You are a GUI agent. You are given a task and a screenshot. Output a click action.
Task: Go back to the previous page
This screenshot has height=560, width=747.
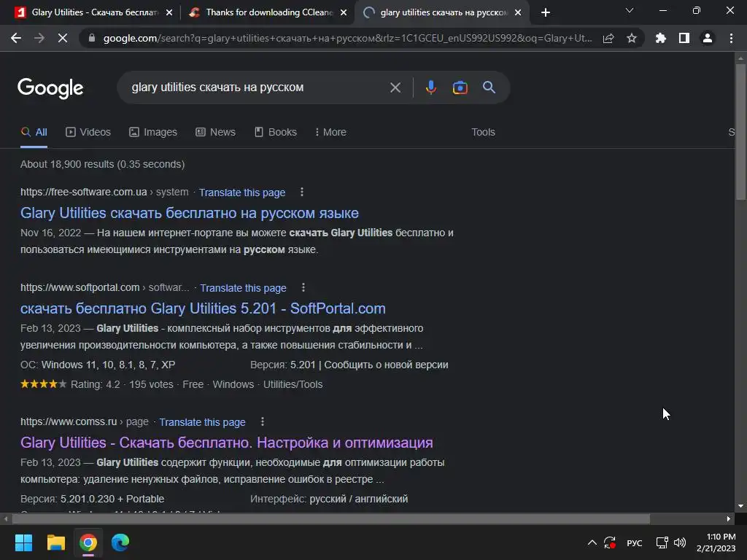tap(16, 38)
